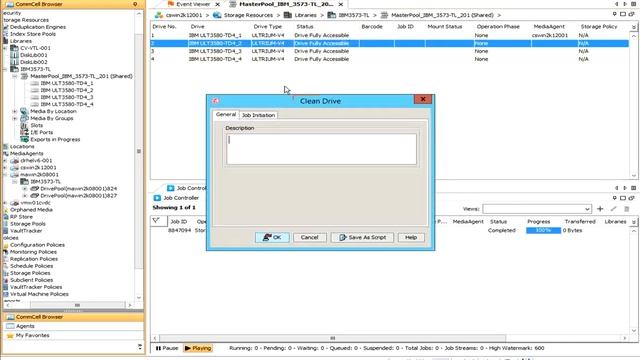The height and width of the screenshot is (360, 640).
Task: Select the General tab in dialog
Action: 226,114
